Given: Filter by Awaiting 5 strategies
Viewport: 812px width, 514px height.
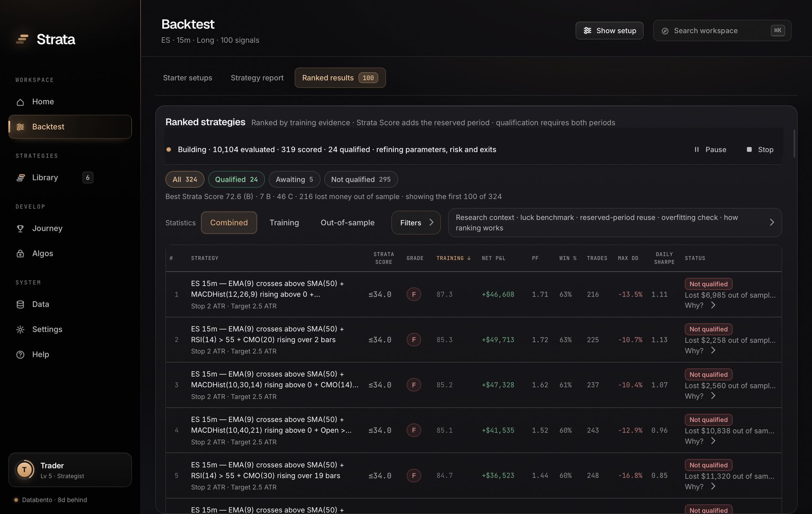Looking at the screenshot, I should (294, 179).
